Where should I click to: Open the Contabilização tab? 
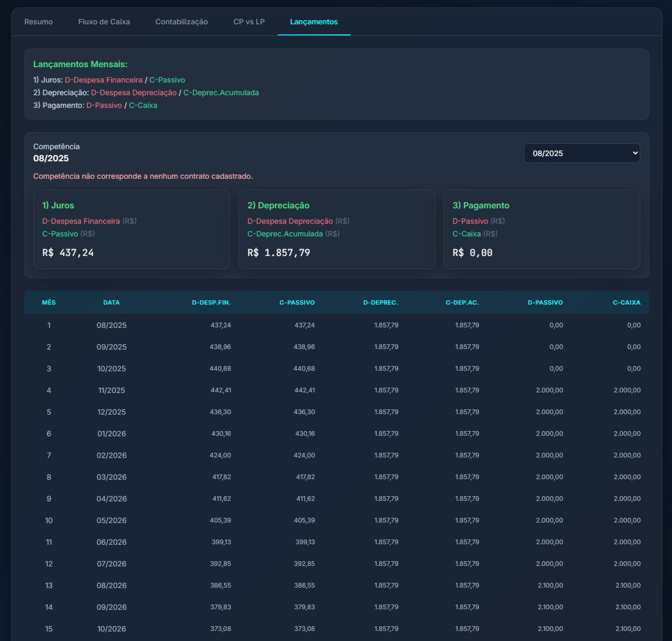click(x=181, y=22)
